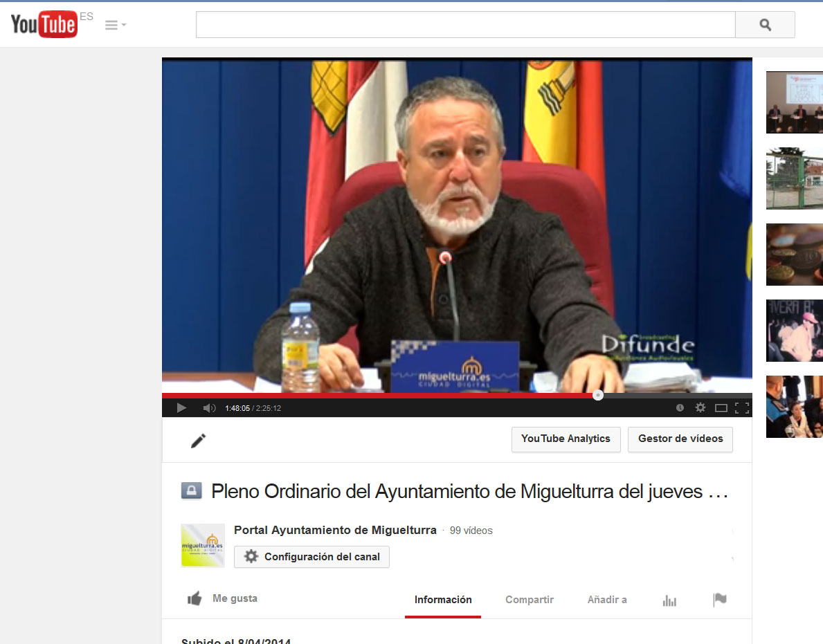Show video statistics bar chart icon
Screen dimensions: 823x644
669,600
